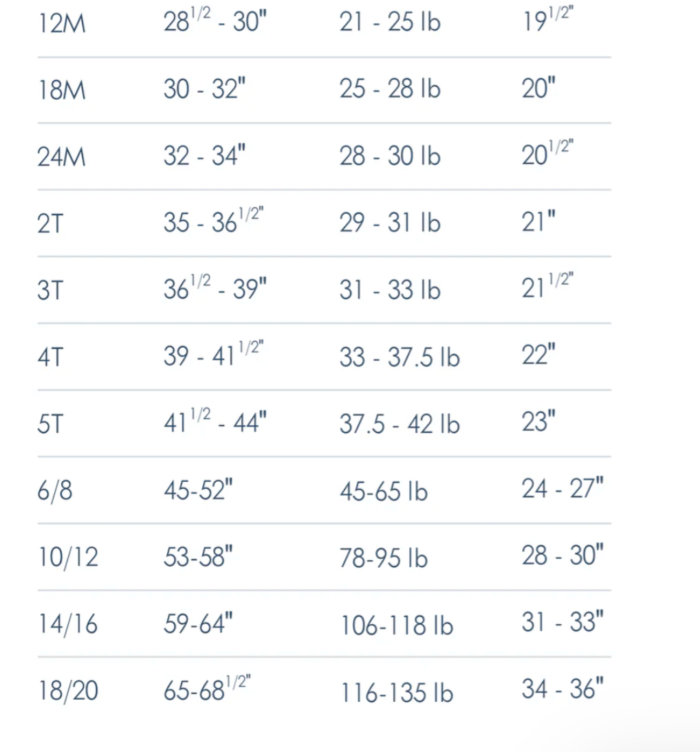700x752 pixels.
Task: Click the 34 - 36" measurement value
Action: point(562,689)
